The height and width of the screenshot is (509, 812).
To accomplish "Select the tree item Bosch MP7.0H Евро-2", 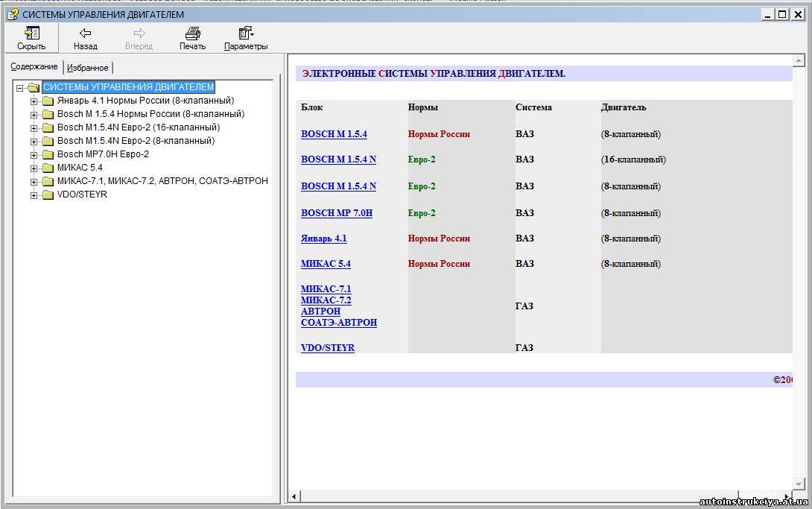I will point(103,154).
